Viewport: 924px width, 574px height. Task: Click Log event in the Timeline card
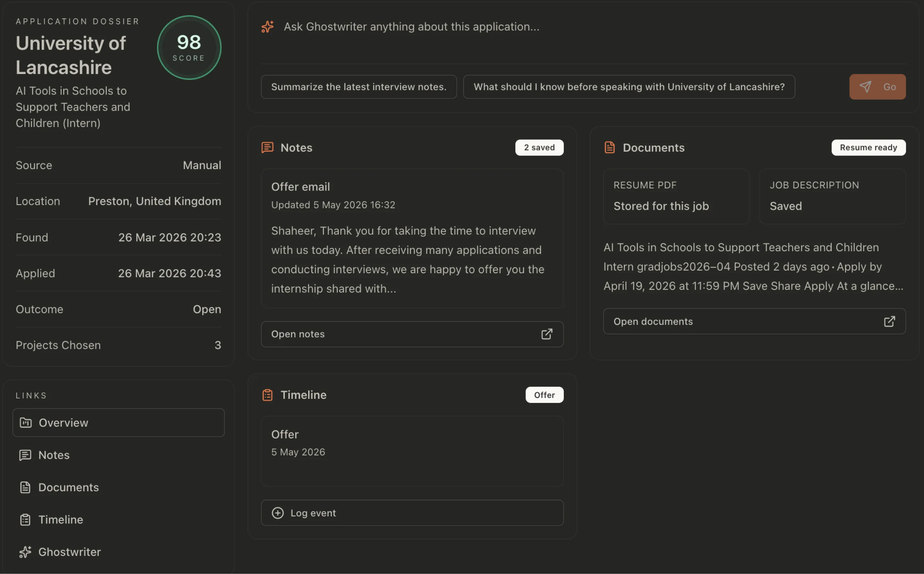[x=412, y=513]
